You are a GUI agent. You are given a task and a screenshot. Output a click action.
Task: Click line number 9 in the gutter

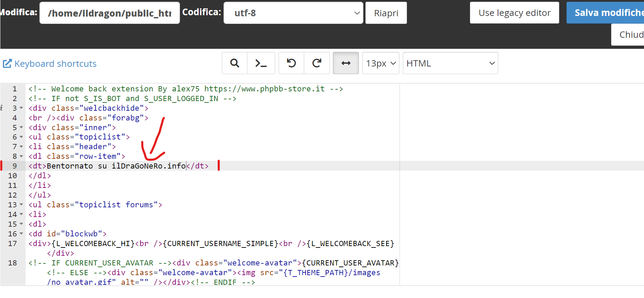15,166
